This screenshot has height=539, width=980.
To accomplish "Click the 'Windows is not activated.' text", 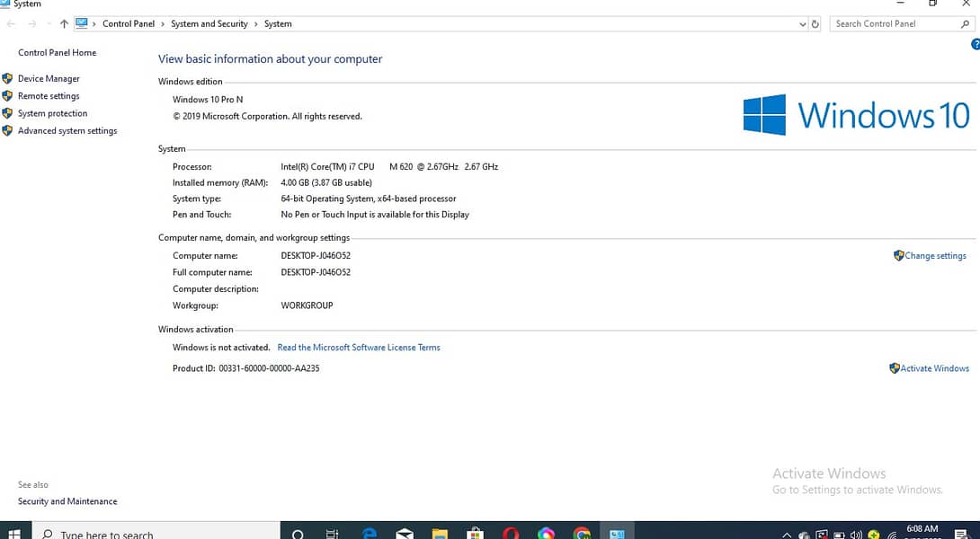I will [x=221, y=348].
